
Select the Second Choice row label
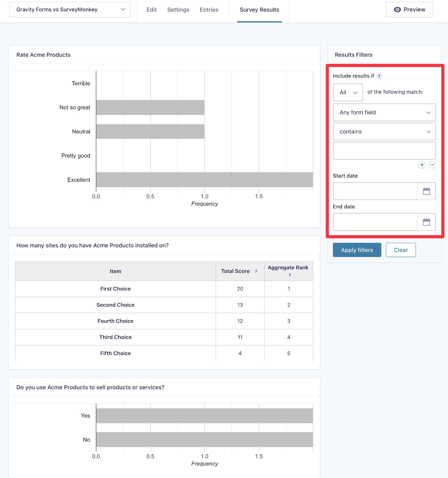116,305
